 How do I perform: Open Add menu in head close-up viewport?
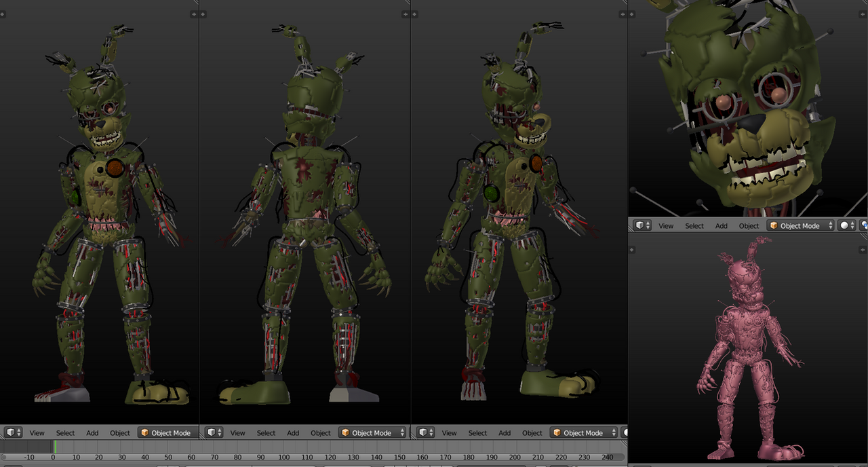click(x=722, y=225)
